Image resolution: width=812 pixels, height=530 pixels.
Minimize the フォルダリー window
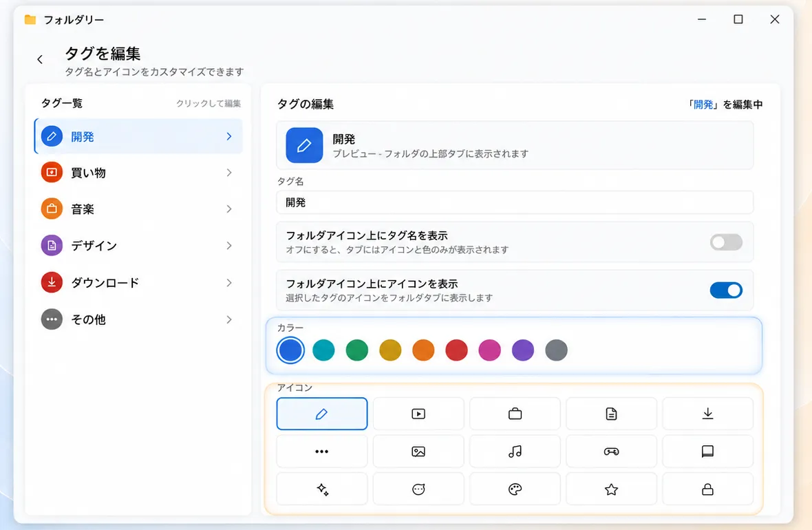pyautogui.click(x=702, y=19)
